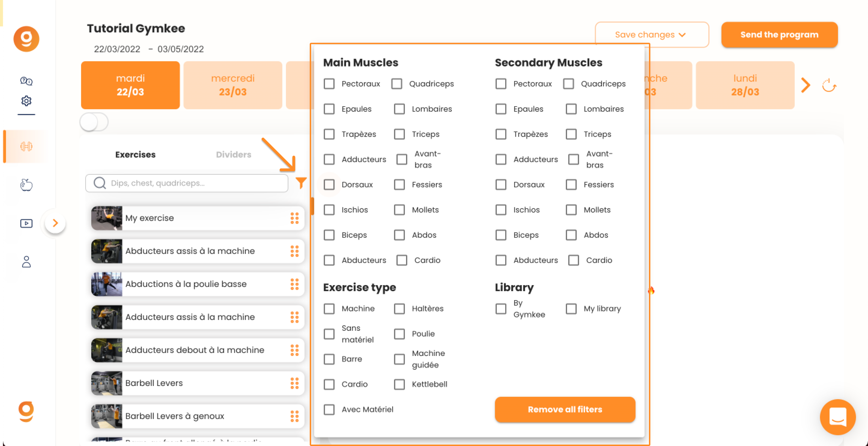
Task: Open the video library sidebar icon
Action: pyautogui.click(x=26, y=223)
